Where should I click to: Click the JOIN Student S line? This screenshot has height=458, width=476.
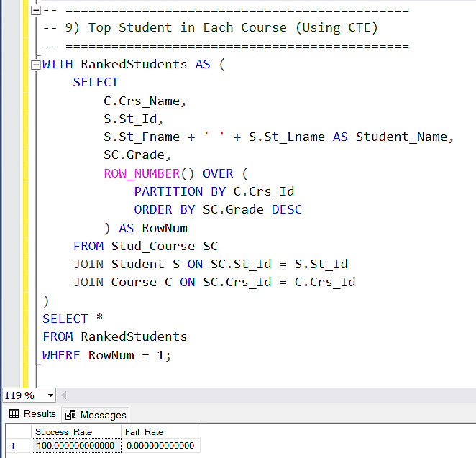tap(211, 264)
